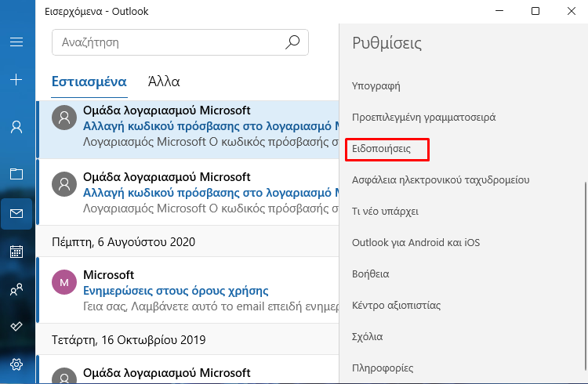Open the People contacts icon
The height and width of the screenshot is (384, 588).
pyautogui.click(x=16, y=289)
